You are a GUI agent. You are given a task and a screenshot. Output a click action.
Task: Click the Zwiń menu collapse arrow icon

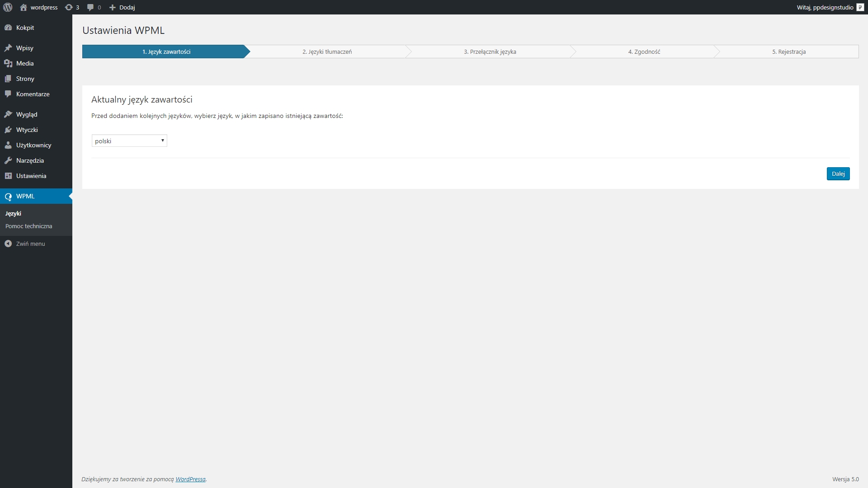(8, 244)
